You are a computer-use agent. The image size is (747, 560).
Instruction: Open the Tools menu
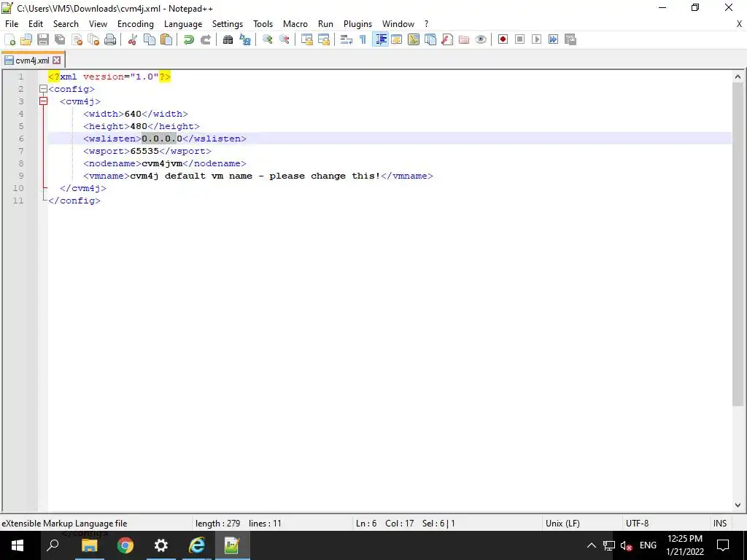263,24
